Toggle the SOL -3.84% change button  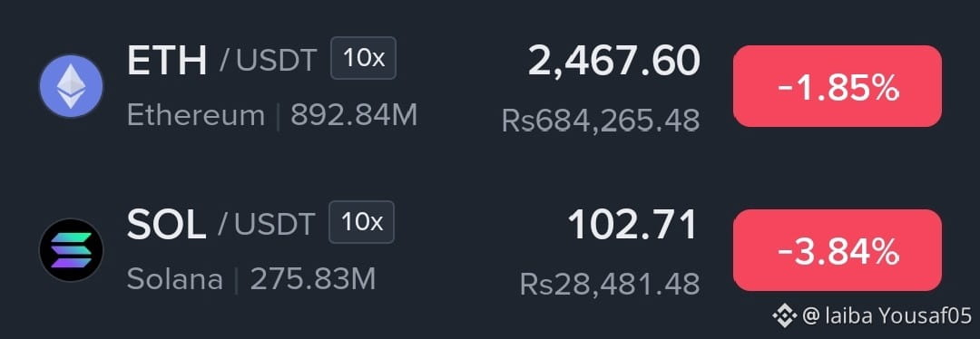[x=838, y=250]
